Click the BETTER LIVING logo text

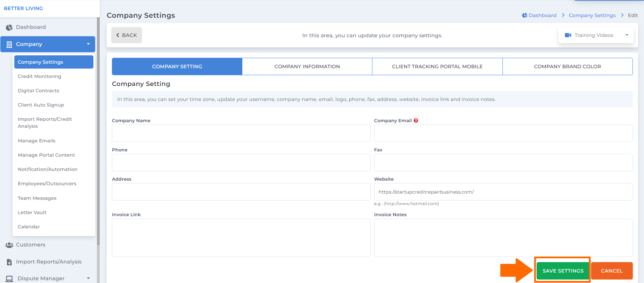[x=23, y=8]
